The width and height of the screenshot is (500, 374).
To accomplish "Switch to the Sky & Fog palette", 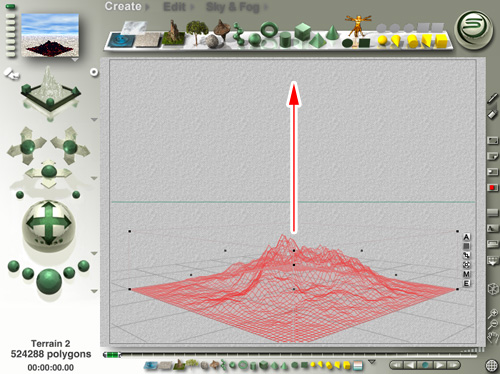I will [232, 7].
